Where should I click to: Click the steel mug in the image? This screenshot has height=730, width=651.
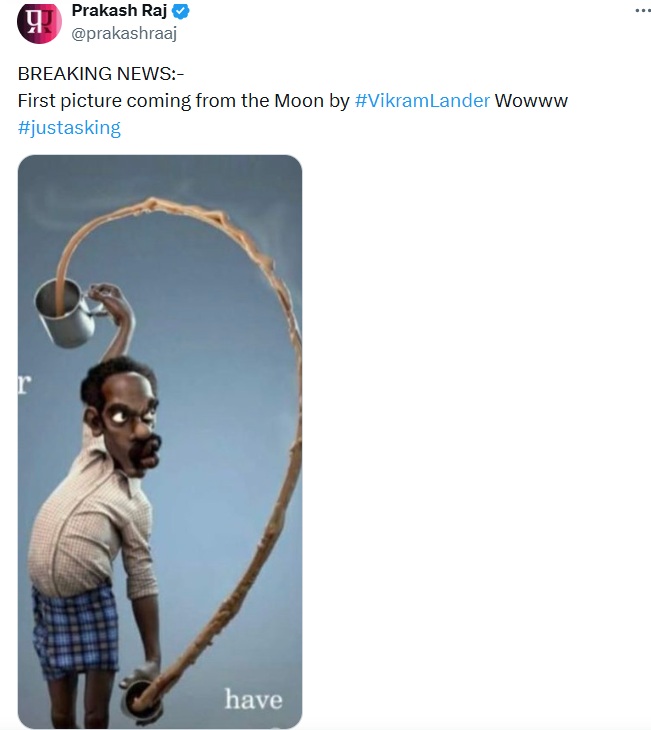[x=65, y=313]
